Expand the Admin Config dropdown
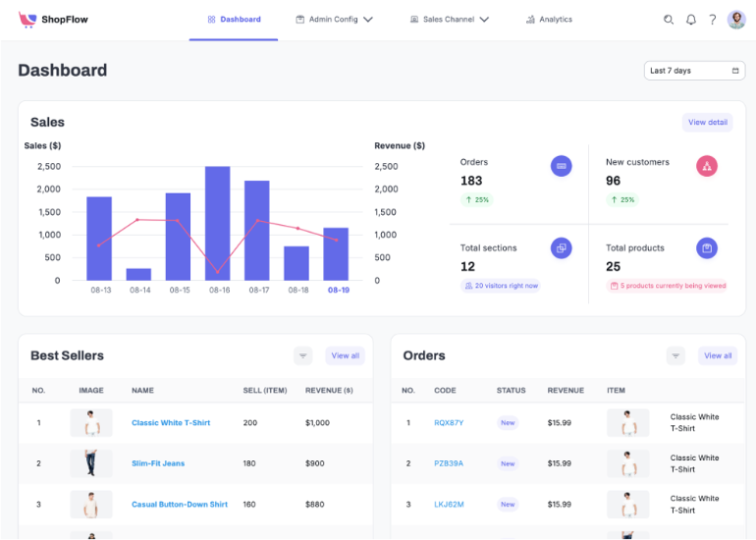 [x=334, y=20]
